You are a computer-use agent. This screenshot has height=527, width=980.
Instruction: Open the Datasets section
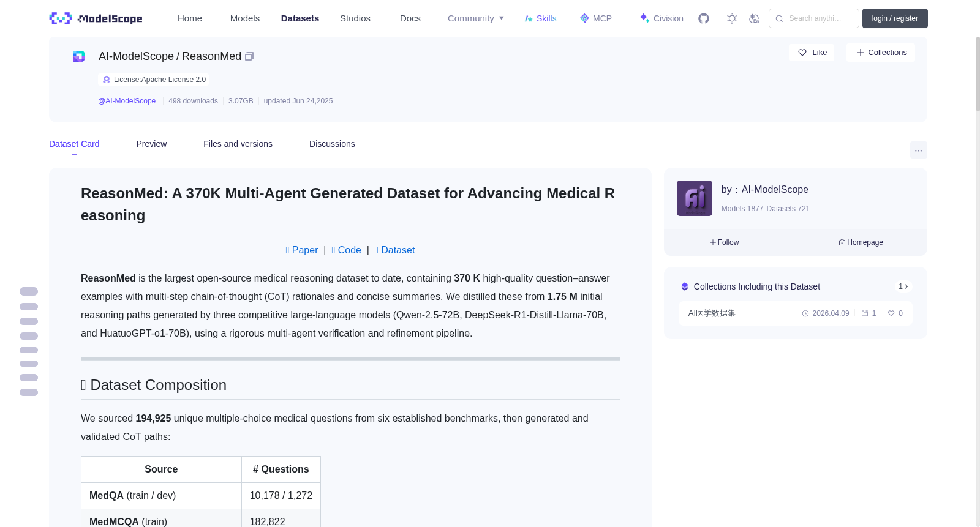[x=300, y=18]
